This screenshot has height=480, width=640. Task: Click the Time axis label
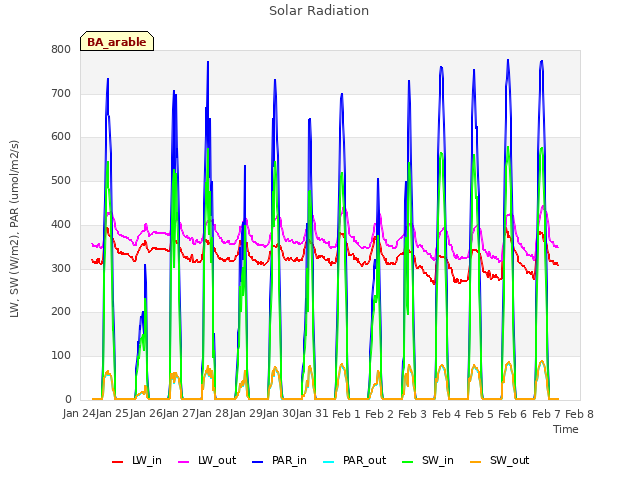(566, 429)
